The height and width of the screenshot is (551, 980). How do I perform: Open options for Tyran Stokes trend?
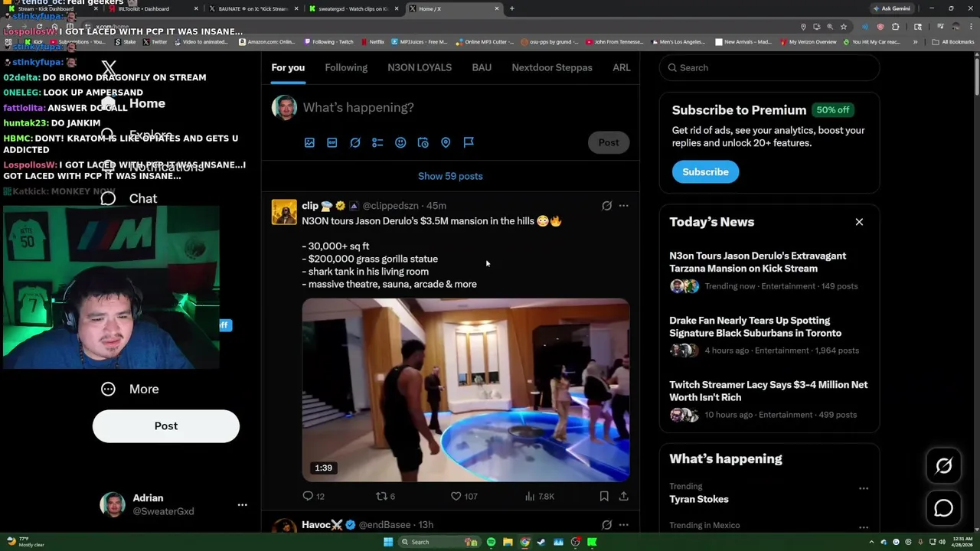coord(864,488)
